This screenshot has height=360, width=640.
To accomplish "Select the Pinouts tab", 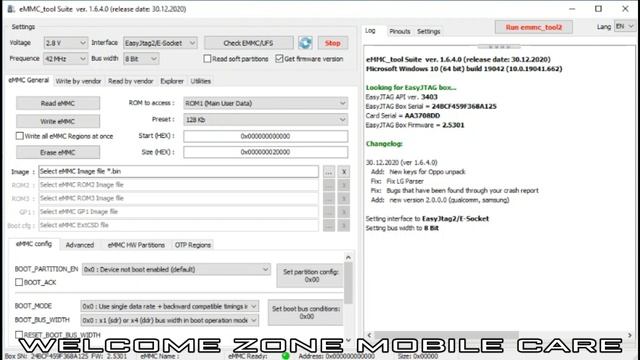I will pos(400,31).
